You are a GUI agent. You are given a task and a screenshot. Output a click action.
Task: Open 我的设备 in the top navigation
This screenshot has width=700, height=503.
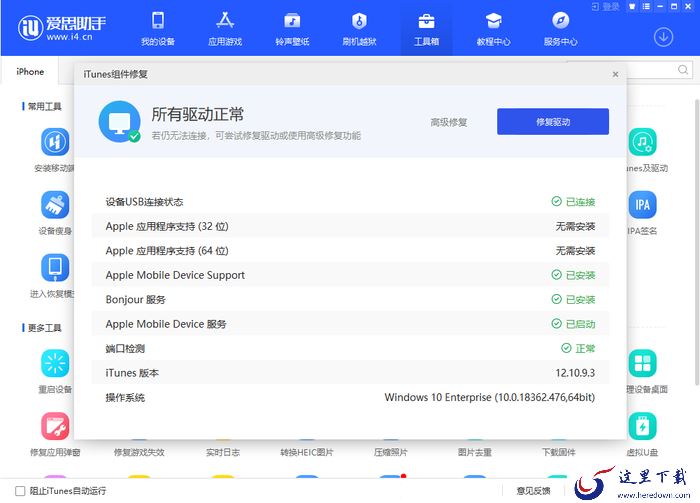tap(158, 29)
